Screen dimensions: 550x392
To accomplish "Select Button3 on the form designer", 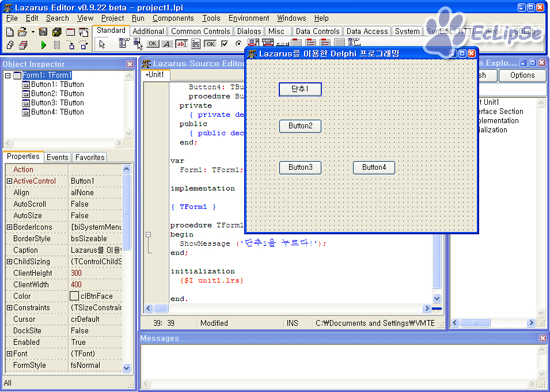I will 300,167.
